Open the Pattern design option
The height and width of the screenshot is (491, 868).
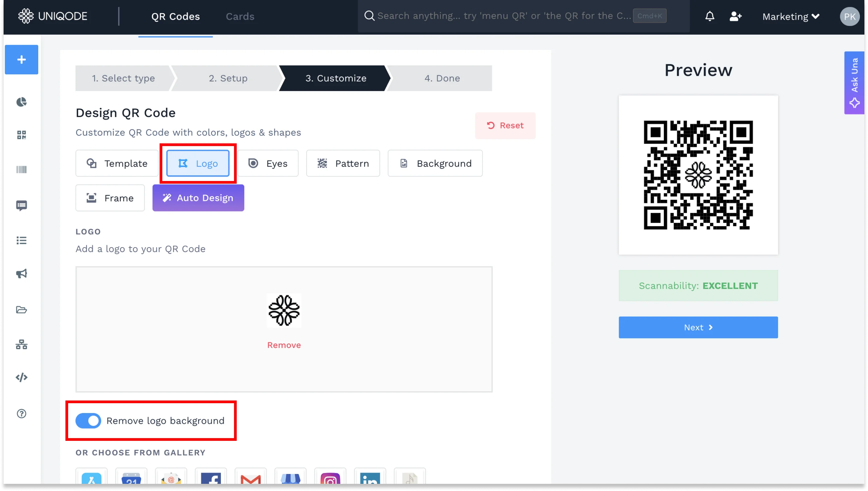click(343, 164)
